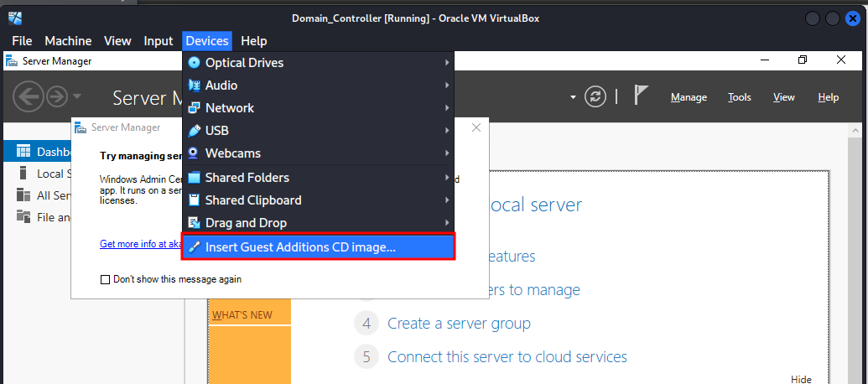Open the VirtualBox Machine menu

click(x=68, y=41)
